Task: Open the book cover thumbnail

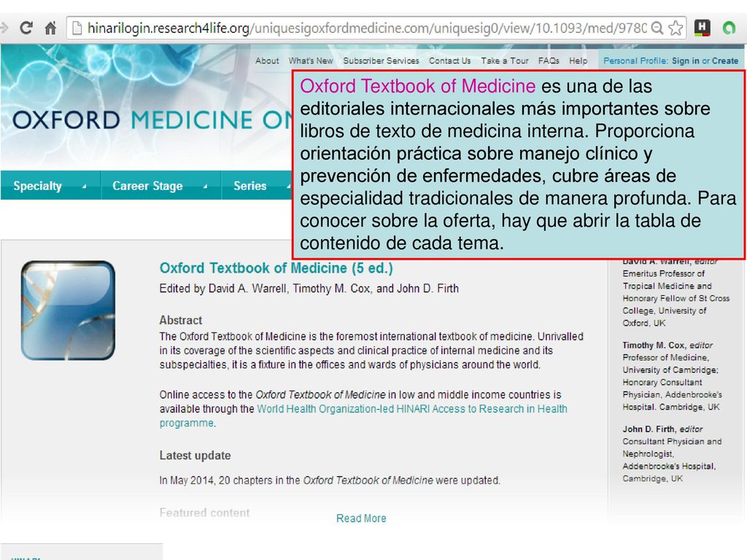Action: pos(68,311)
